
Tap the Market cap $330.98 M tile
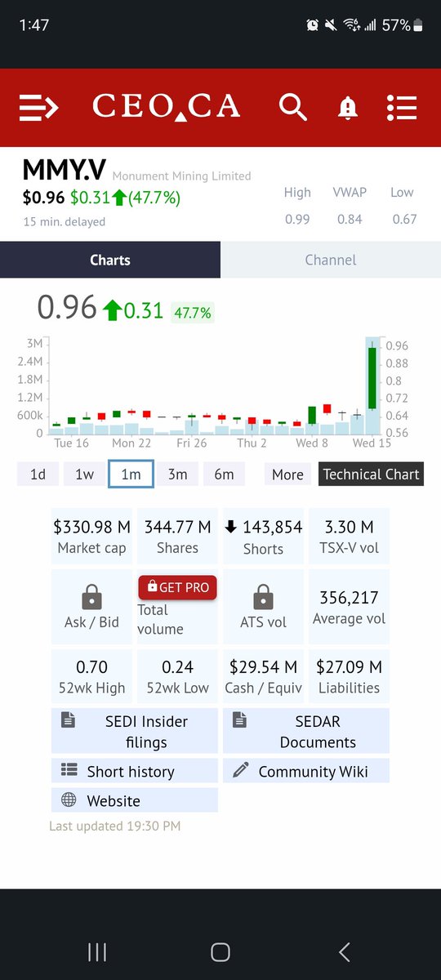click(91, 537)
